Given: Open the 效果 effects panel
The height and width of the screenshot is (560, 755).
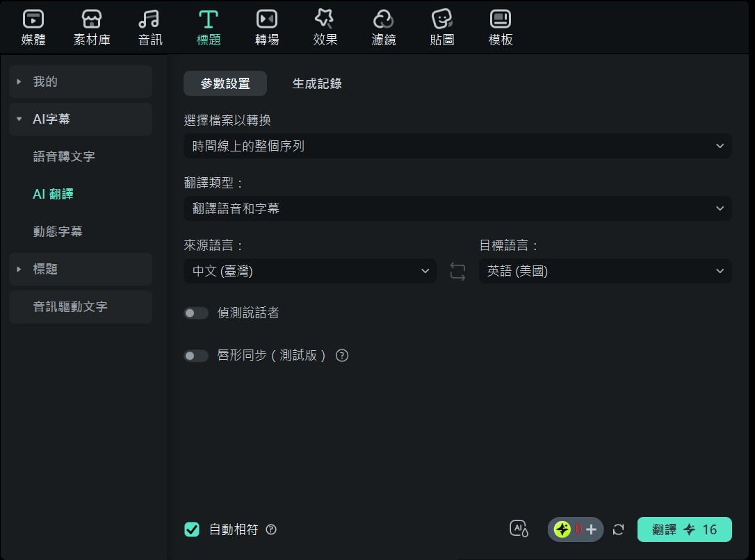Looking at the screenshot, I should [x=325, y=26].
